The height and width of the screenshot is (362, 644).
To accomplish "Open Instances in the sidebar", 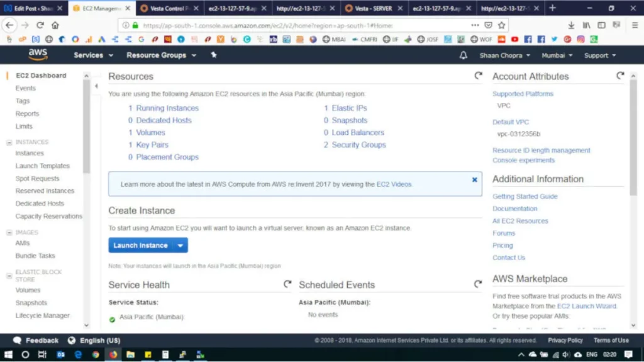I will tap(30, 153).
